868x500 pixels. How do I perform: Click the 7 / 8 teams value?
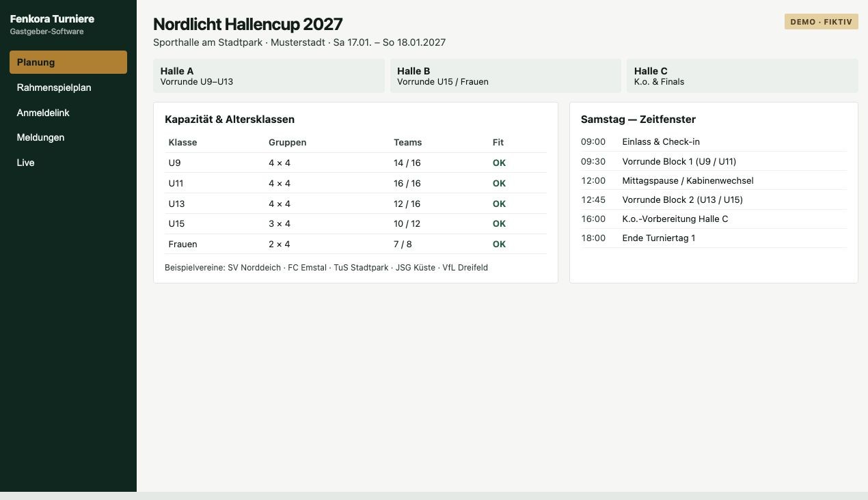click(x=403, y=244)
